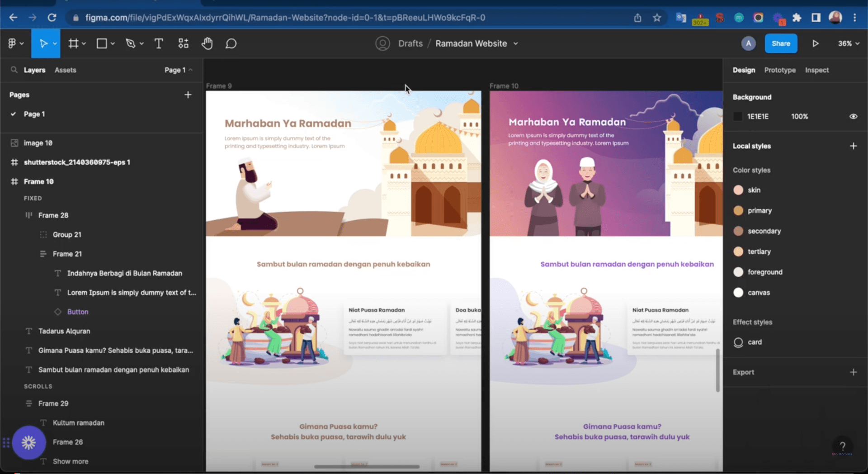868x474 pixels.
Task: Click the purple plugin floating button
Action: tap(29, 442)
